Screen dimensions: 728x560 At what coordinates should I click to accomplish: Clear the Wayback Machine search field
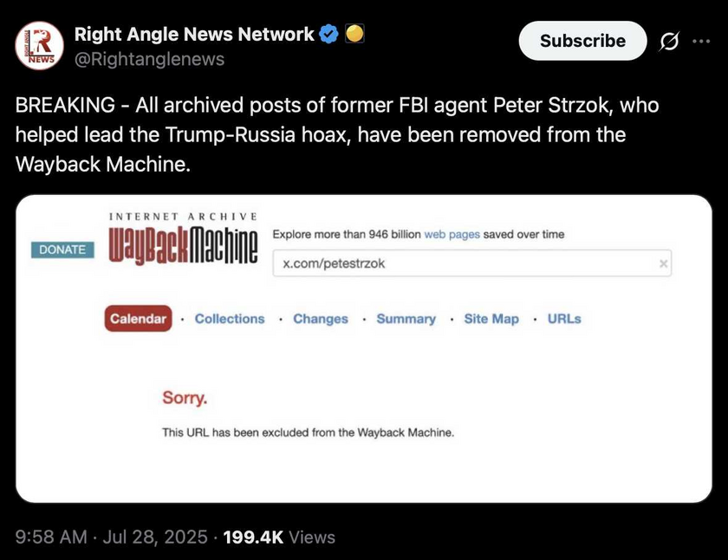[664, 264]
